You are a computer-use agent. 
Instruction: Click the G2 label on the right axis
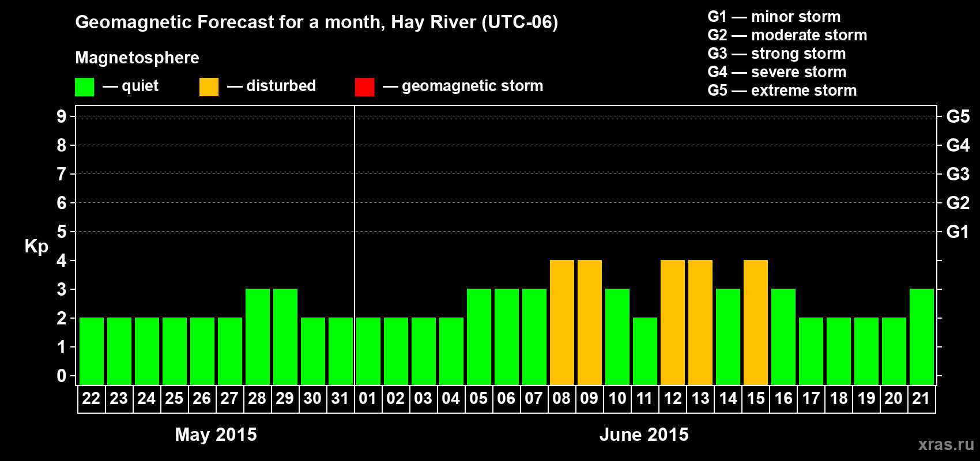pyautogui.click(x=958, y=203)
